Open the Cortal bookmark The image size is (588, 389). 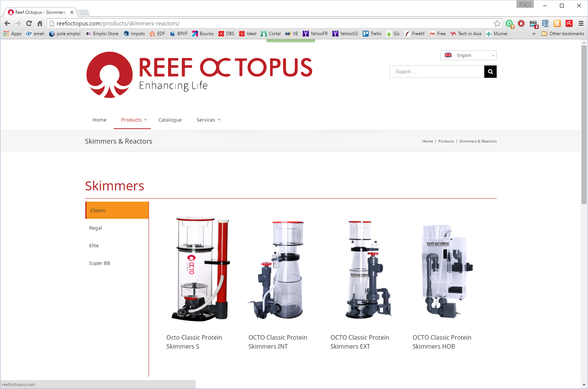[271, 34]
